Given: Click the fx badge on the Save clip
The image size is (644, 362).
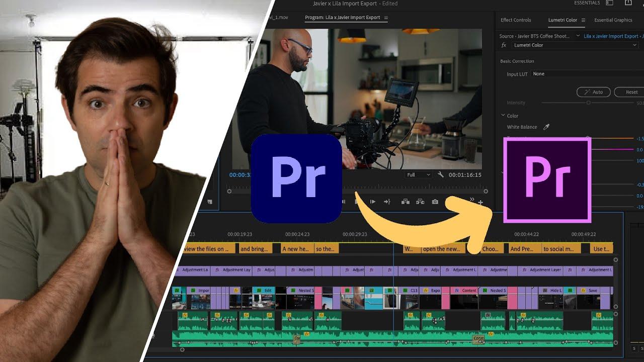Looking at the screenshot, I should (582, 291).
